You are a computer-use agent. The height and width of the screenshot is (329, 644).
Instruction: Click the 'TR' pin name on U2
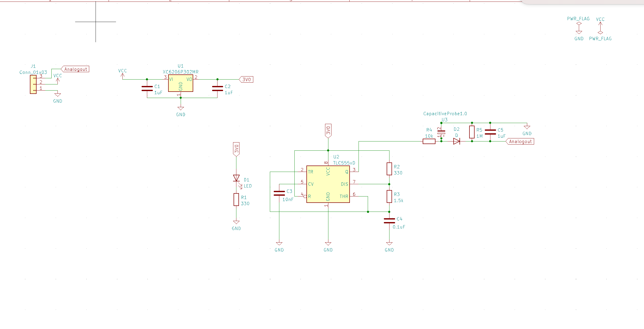310,172
